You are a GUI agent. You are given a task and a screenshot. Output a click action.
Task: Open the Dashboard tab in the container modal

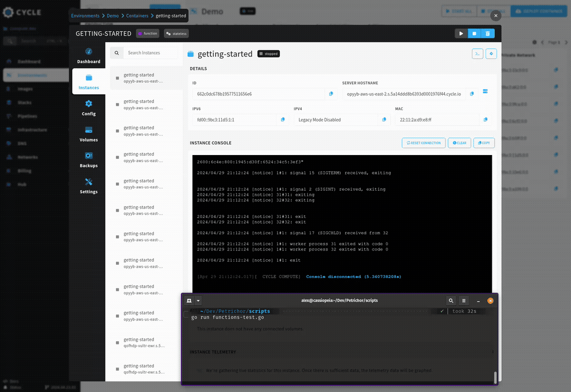tap(89, 56)
